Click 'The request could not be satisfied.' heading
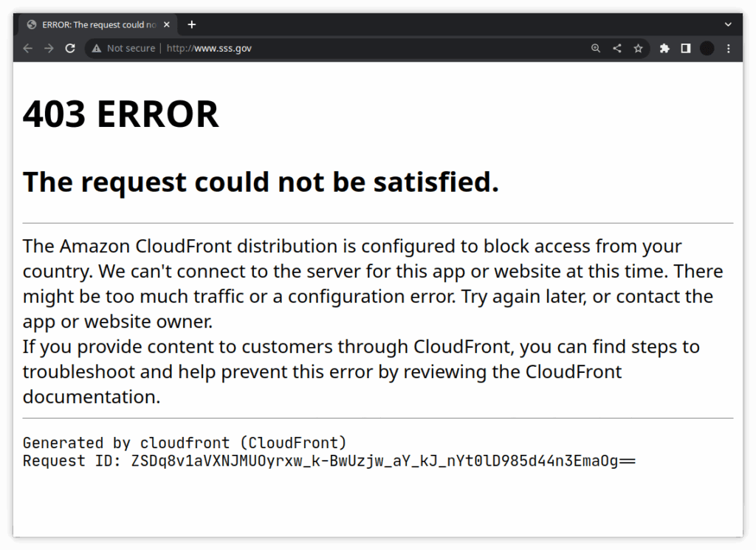Image resolution: width=756 pixels, height=550 pixels. [x=261, y=182]
